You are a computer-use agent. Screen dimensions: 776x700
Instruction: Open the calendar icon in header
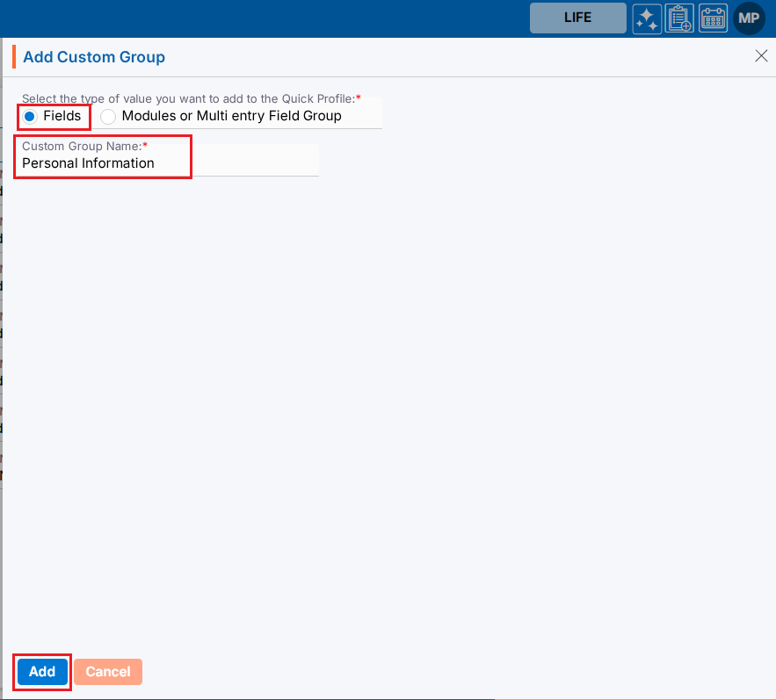(713, 18)
